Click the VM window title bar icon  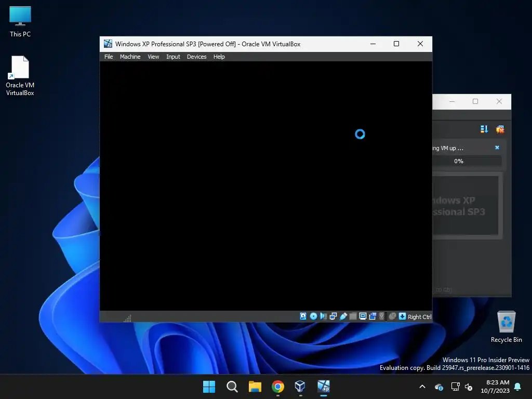click(x=108, y=44)
